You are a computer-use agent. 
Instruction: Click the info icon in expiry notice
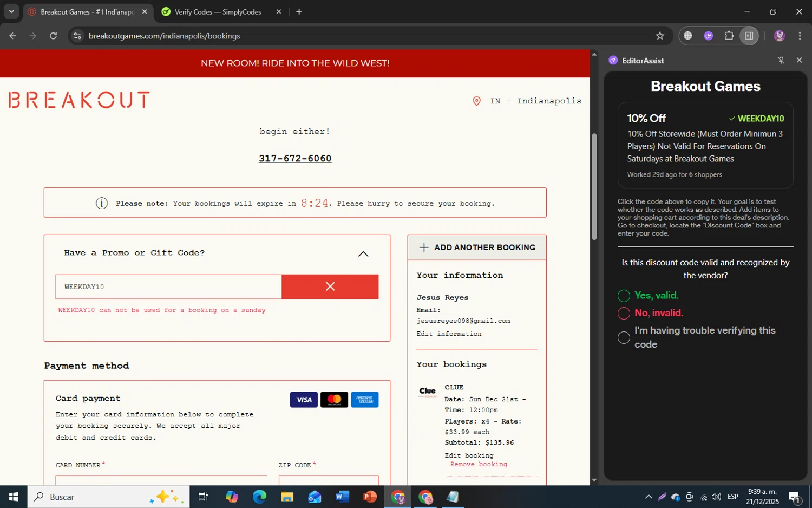[x=102, y=203]
